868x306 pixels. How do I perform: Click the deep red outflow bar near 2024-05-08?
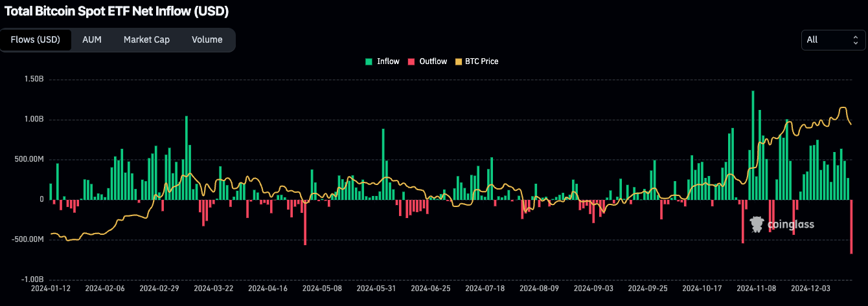click(x=305, y=222)
